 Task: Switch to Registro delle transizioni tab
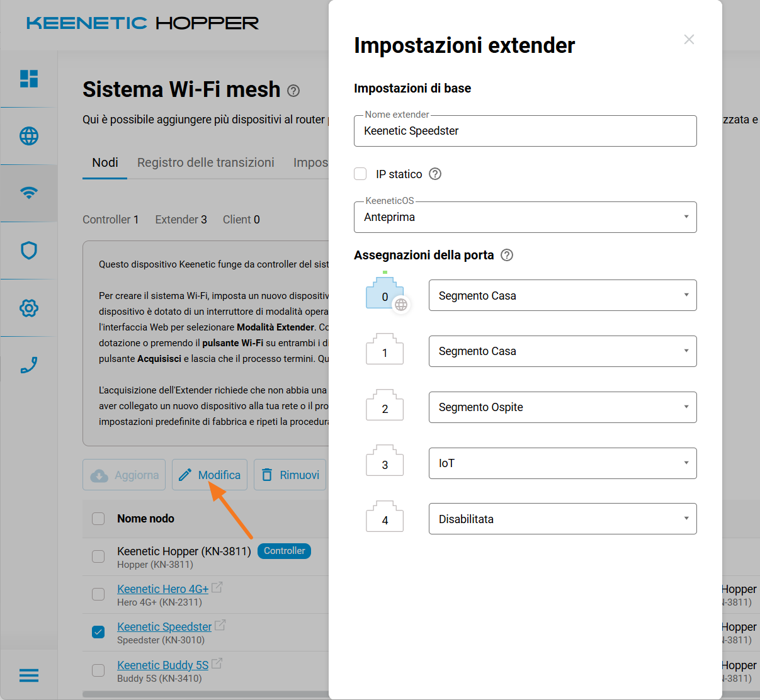point(206,162)
